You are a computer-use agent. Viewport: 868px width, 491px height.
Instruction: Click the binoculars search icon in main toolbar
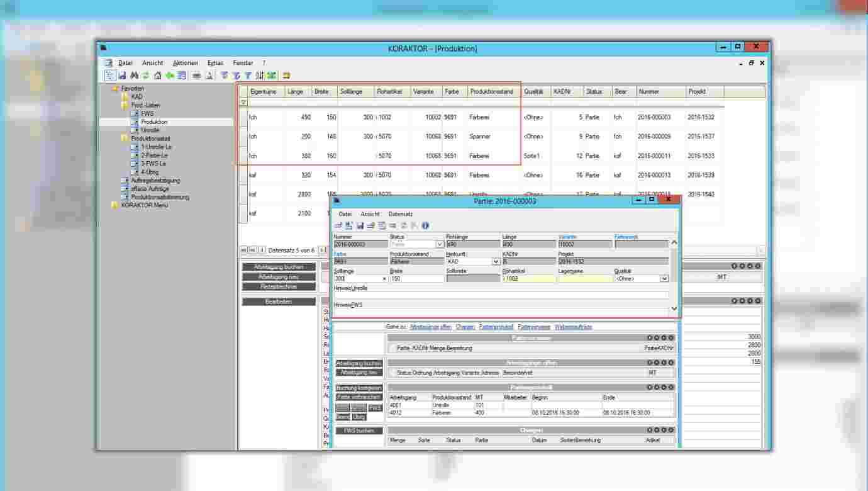(x=134, y=76)
